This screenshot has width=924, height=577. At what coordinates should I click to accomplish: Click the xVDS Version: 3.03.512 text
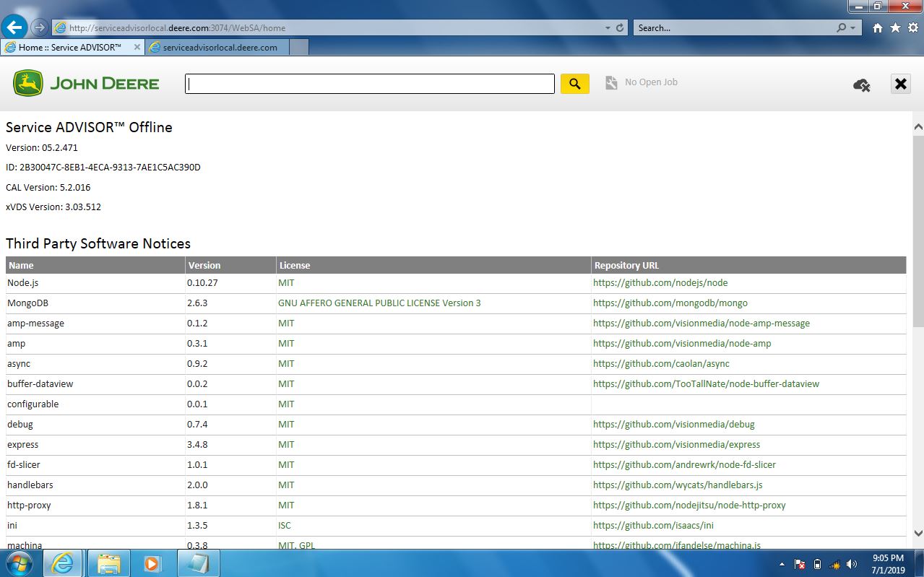click(53, 207)
